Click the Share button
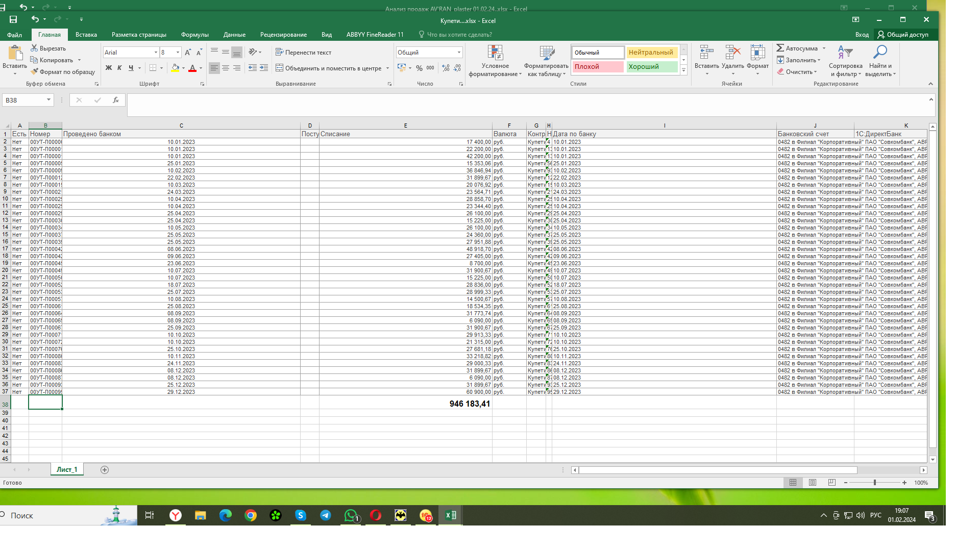This screenshot has height=551, width=980. pos(903,35)
